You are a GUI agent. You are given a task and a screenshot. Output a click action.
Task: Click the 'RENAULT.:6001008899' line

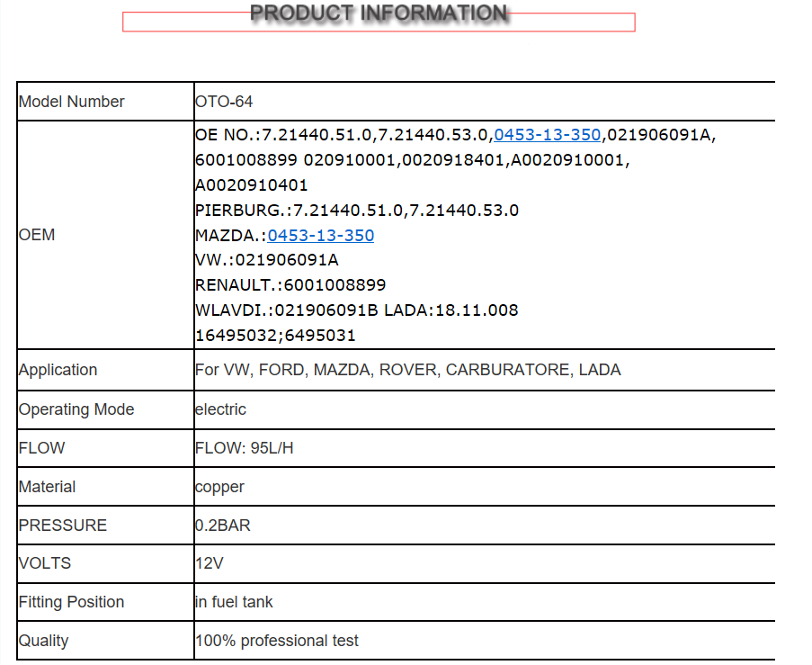pyautogui.click(x=290, y=285)
